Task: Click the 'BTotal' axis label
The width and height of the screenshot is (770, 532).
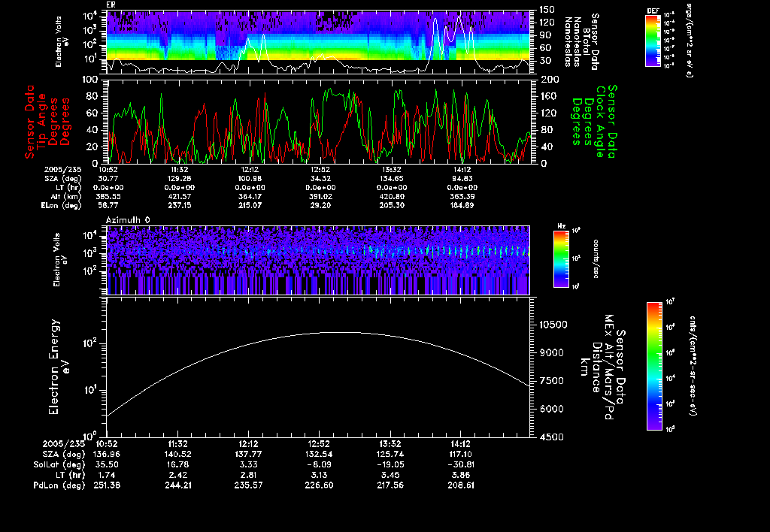Action: tap(587, 41)
